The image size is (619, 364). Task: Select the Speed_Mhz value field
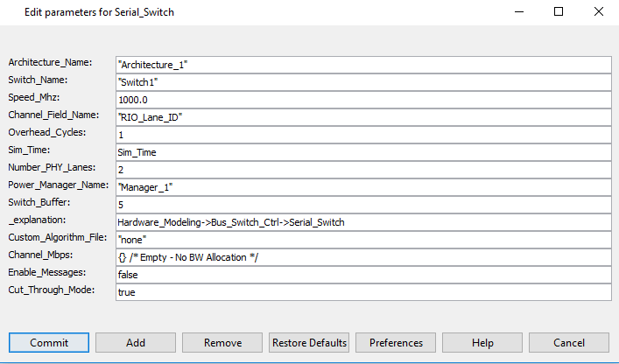tap(362, 100)
